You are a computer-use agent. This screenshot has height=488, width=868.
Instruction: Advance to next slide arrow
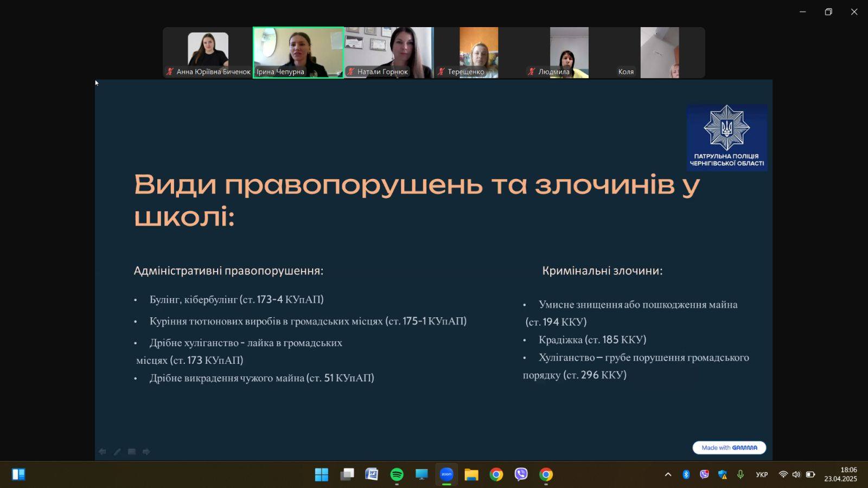pos(146,452)
